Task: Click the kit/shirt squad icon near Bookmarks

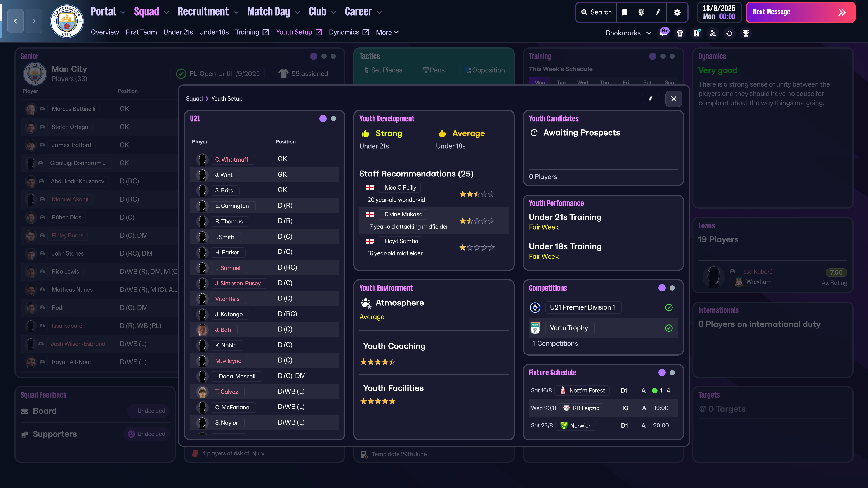Action: point(680,33)
